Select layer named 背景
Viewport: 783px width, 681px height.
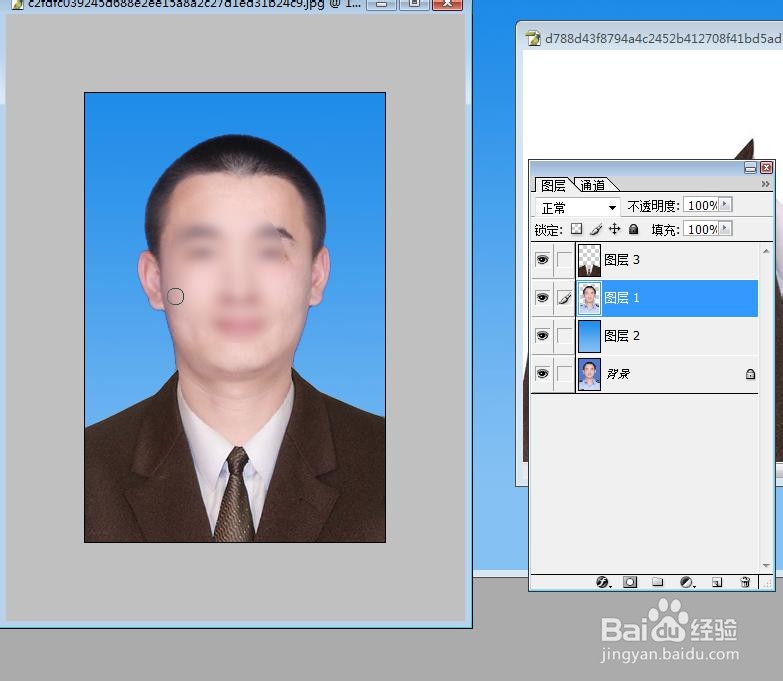[618, 373]
